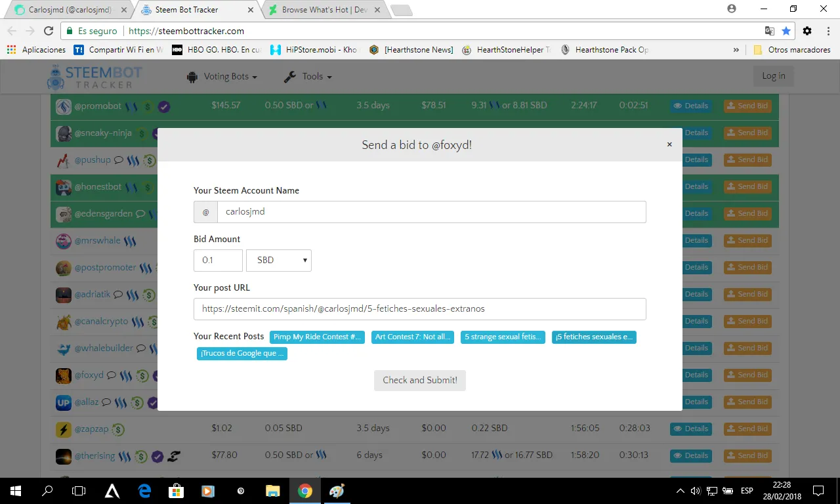Image resolution: width=840 pixels, height=504 pixels.
Task: Click the address bar URL
Action: click(186, 31)
